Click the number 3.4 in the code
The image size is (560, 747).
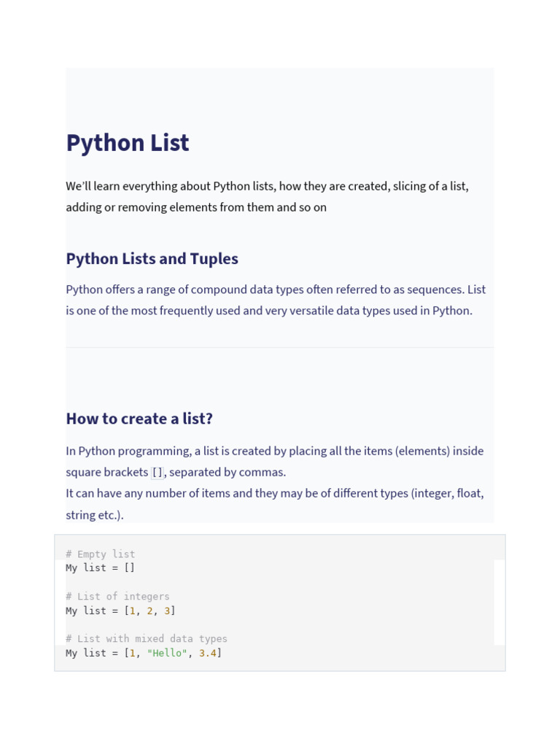(208, 653)
